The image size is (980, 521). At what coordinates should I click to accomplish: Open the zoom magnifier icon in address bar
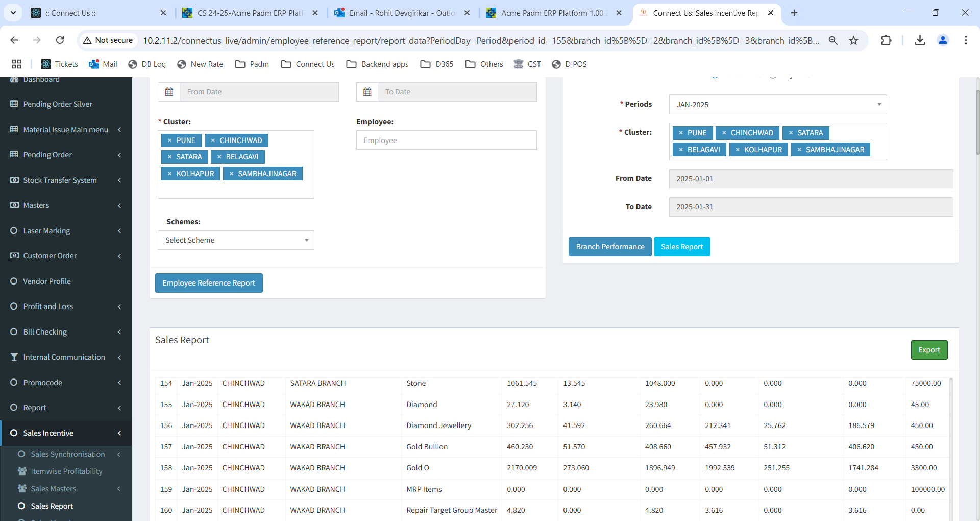[x=833, y=40]
